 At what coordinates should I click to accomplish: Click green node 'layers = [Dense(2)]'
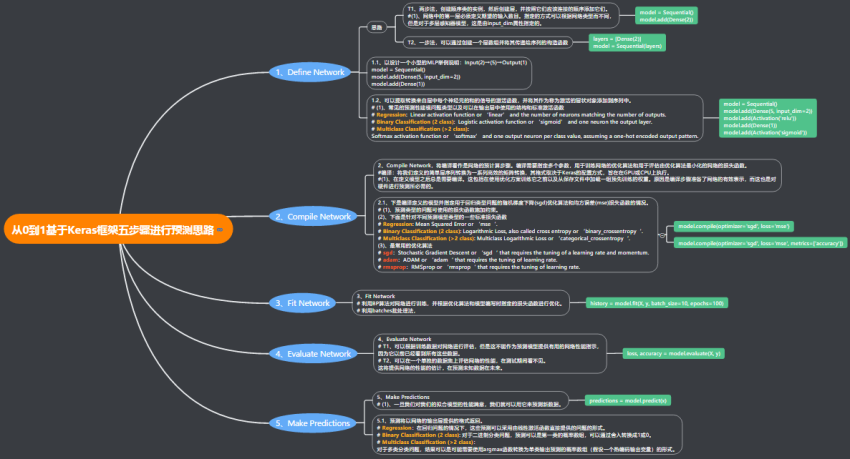point(627,42)
